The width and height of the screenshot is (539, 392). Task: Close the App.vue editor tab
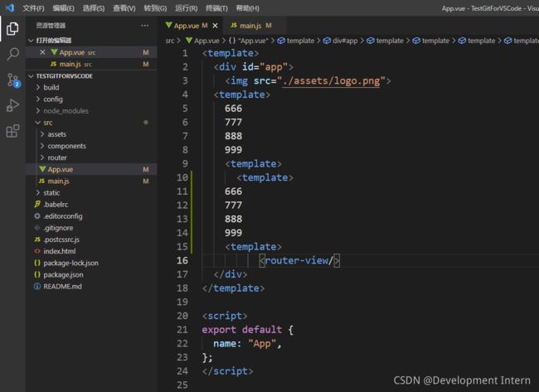pyautogui.click(x=216, y=26)
